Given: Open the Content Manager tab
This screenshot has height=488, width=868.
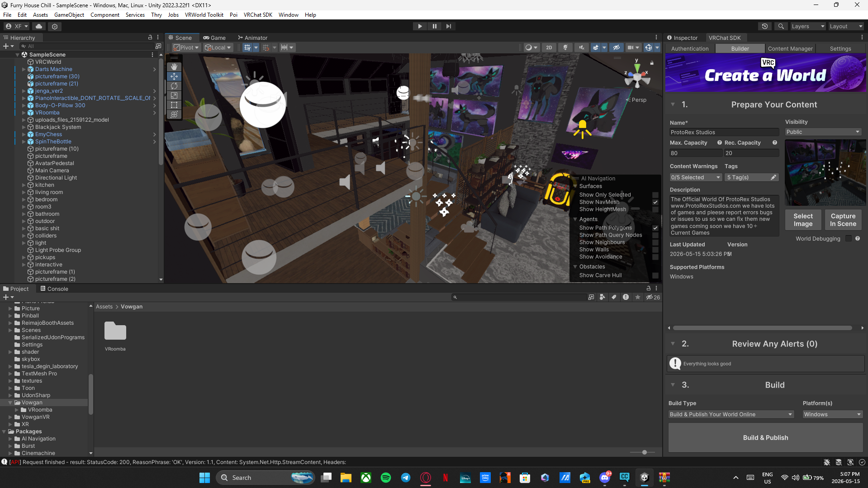Looking at the screenshot, I should click(x=790, y=49).
